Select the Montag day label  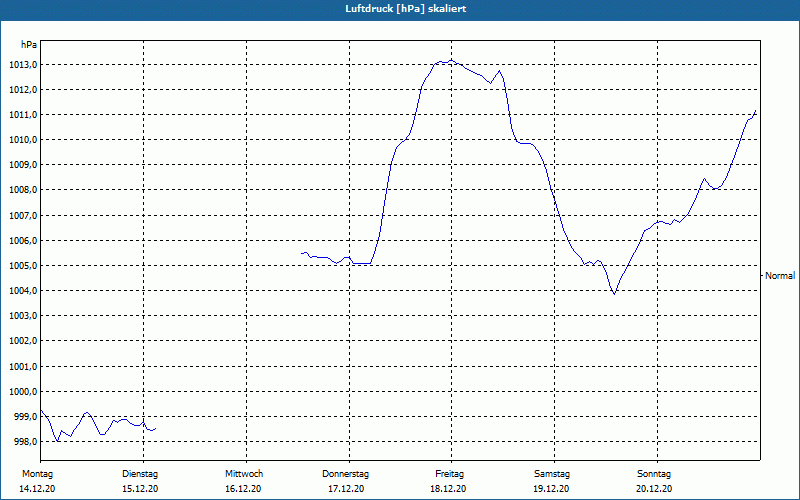click(x=37, y=474)
